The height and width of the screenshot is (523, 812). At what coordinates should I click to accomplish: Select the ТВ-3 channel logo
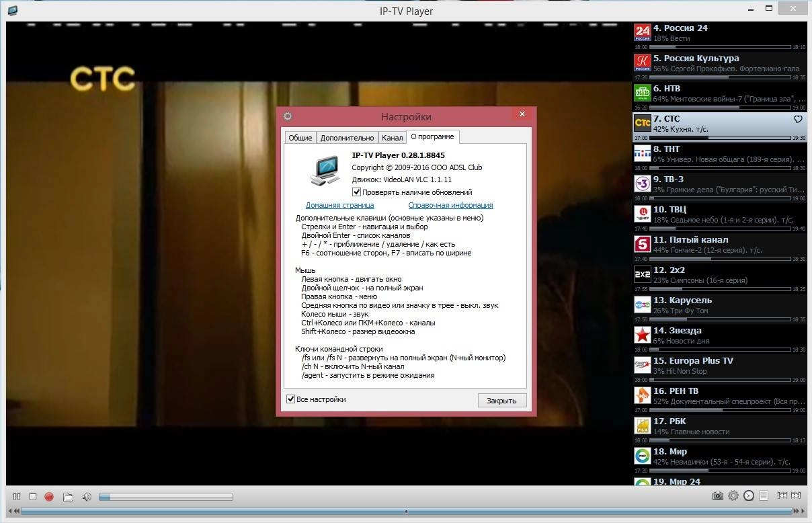coord(643,184)
